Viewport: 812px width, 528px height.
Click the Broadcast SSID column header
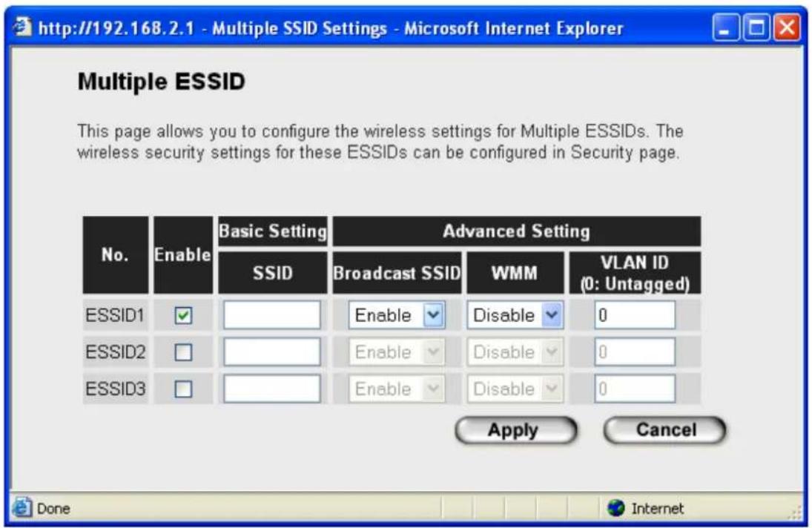coord(397,273)
